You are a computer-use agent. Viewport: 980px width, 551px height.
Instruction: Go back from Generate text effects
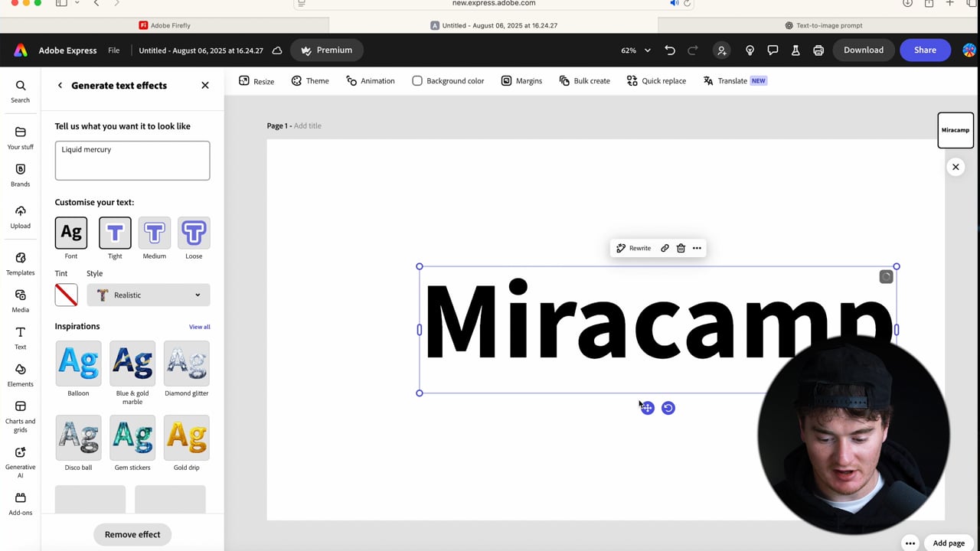point(60,86)
